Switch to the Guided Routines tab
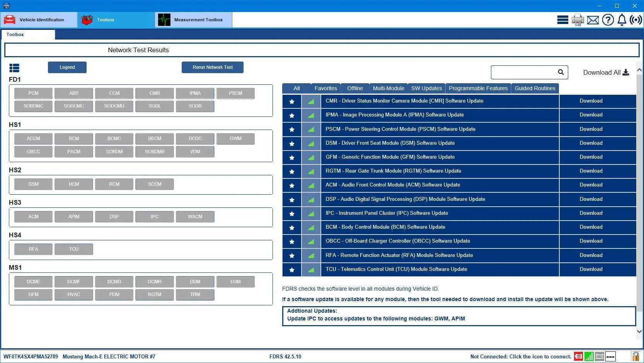The height and width of the screenshot is (363, 644). pyautogui.click(x=535, y=88)
